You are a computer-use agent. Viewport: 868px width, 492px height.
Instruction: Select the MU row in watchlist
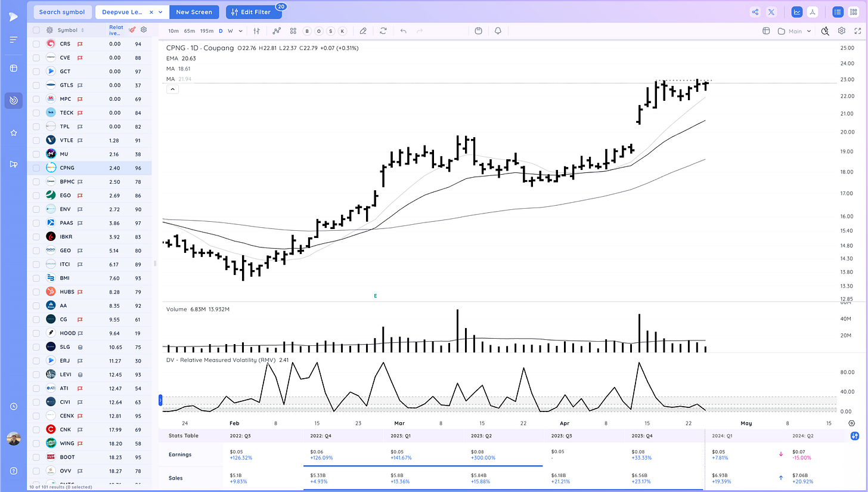click(x=89, y=154)
